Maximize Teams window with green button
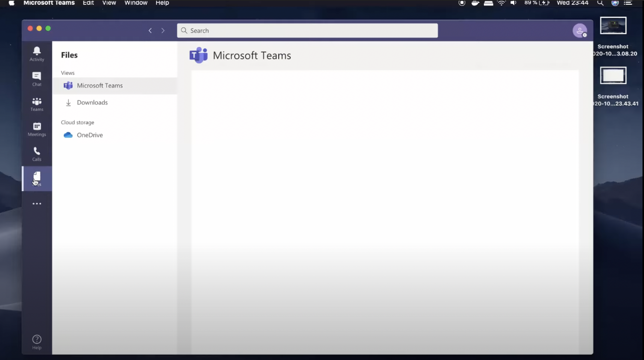 (48, 29)
